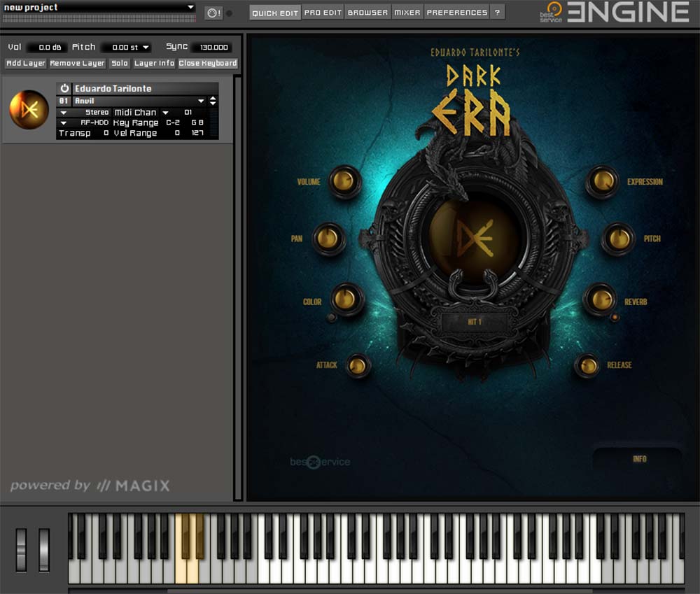Enable Solo for the current layer
The width and height of the screenshot is (700, 594).
pos(119,63)
